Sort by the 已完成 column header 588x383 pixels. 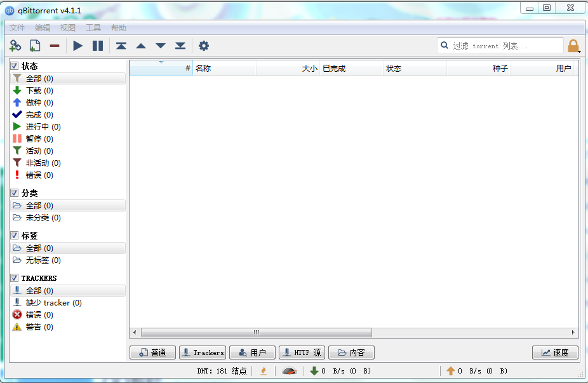coord(351,68)
